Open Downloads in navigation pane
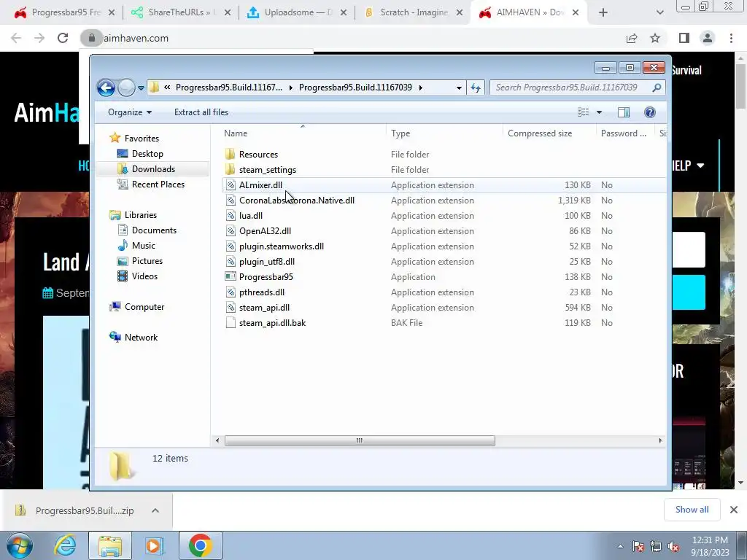Screen dimensions: 747x560 click(153, 169)
